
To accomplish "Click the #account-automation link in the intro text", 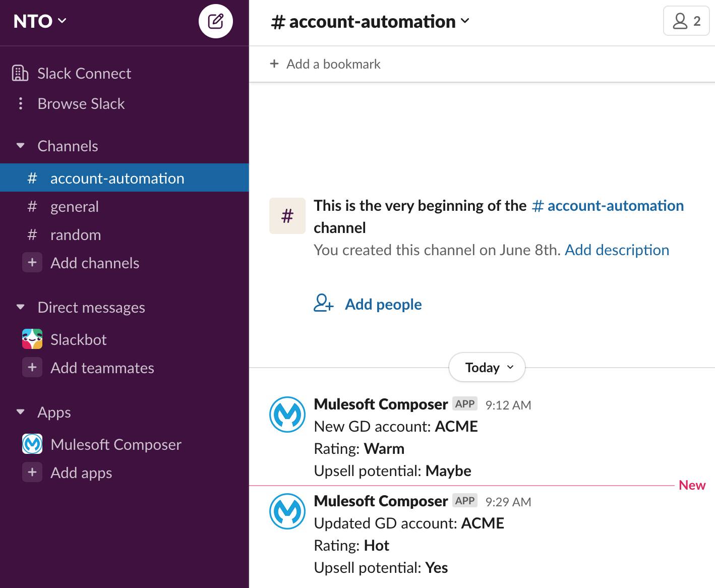I will point(608,206).
